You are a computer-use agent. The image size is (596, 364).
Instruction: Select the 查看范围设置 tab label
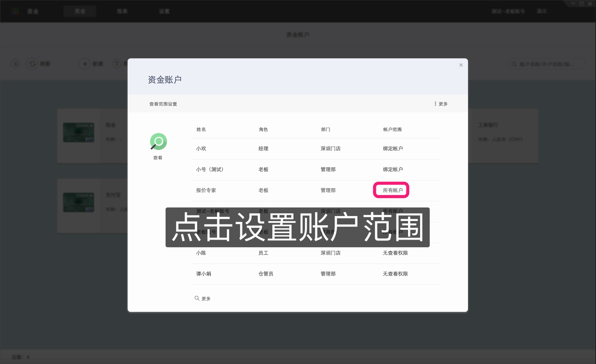pyautogui.click(x=163, y=104)
